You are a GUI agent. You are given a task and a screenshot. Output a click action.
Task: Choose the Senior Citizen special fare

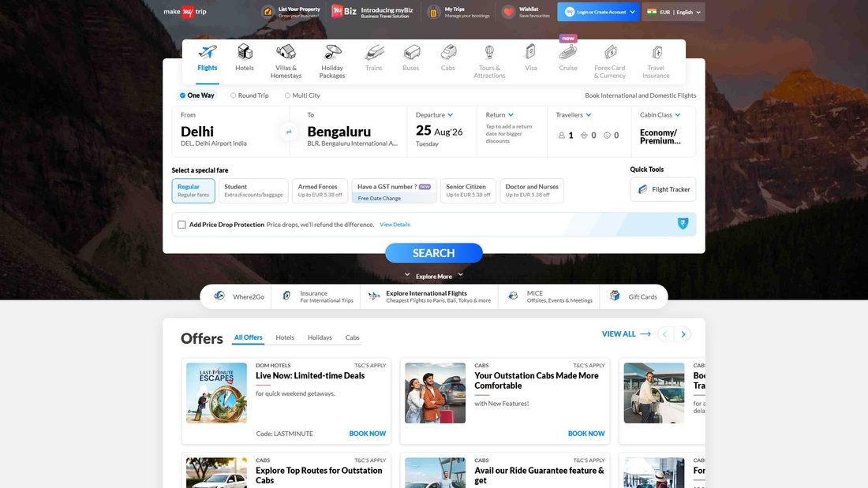[468, 190]
